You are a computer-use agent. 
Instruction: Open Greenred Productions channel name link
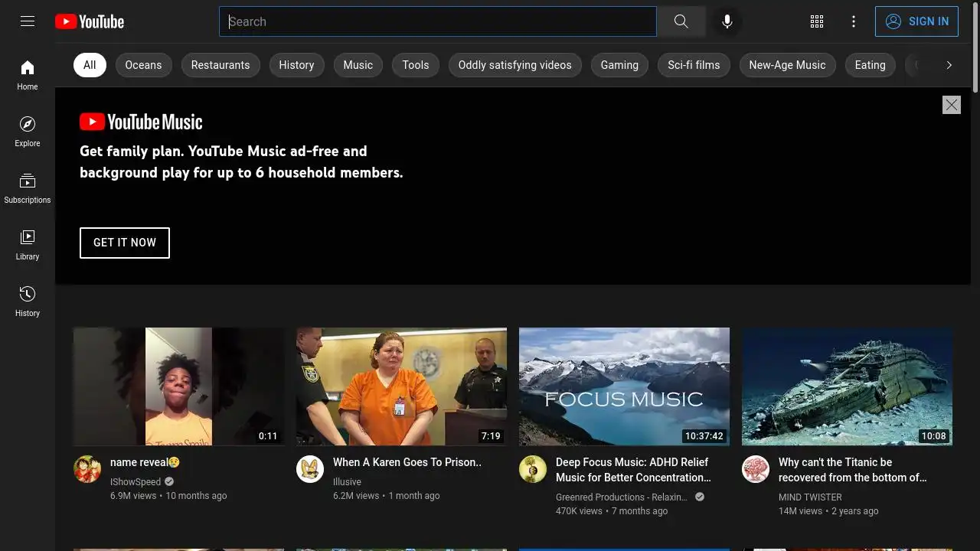tap(621, 497)
